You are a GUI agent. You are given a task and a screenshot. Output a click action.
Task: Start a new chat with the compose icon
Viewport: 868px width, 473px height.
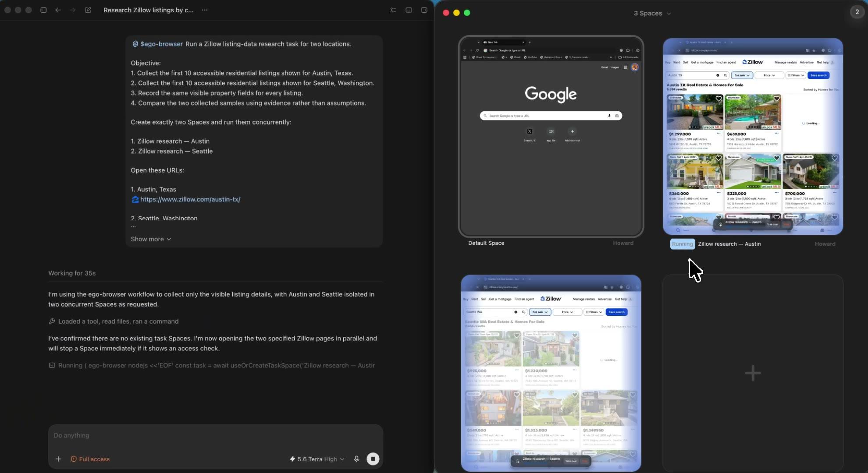[x=88, y=10]
